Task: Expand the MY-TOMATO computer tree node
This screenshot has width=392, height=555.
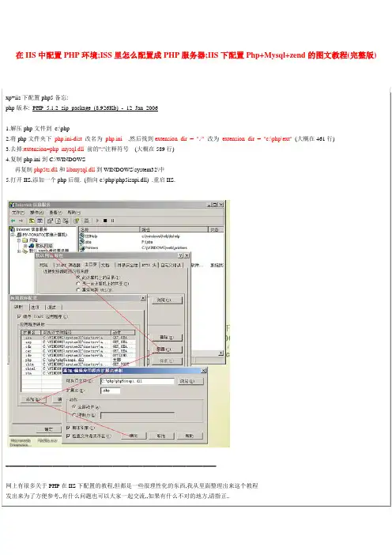Action: click(13, 235)
